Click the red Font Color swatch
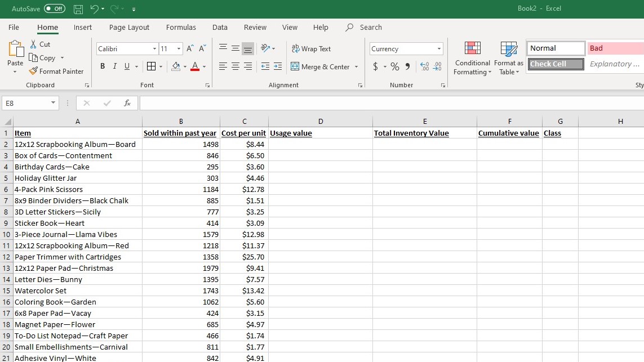 196,70
